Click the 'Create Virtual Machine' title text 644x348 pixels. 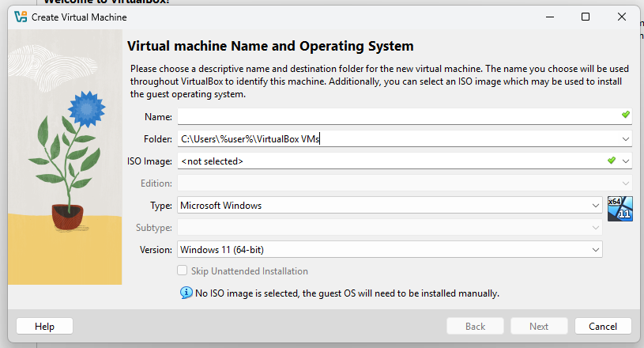pos(79,17)
